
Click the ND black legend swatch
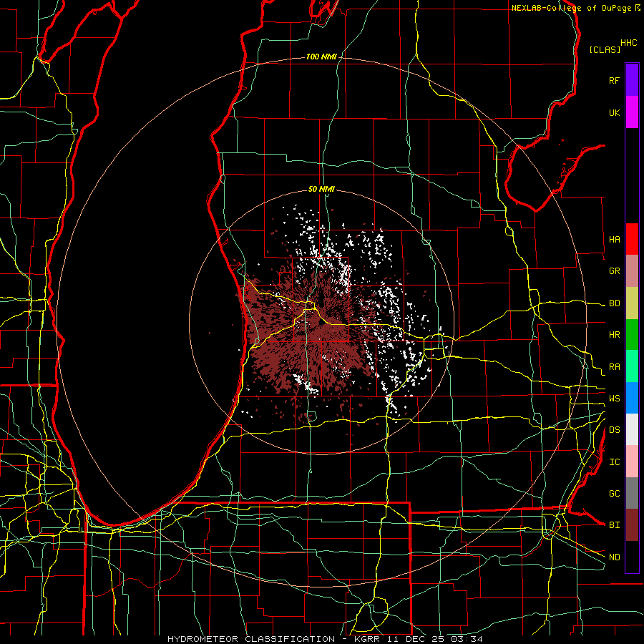(x=632, y=557)
